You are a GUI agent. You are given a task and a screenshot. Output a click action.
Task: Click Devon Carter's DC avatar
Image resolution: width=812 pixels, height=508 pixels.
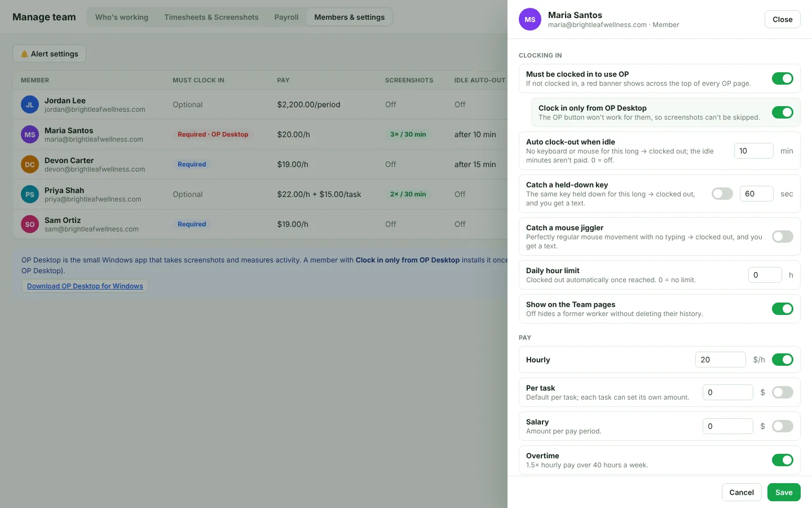click(x=30, y=164)
